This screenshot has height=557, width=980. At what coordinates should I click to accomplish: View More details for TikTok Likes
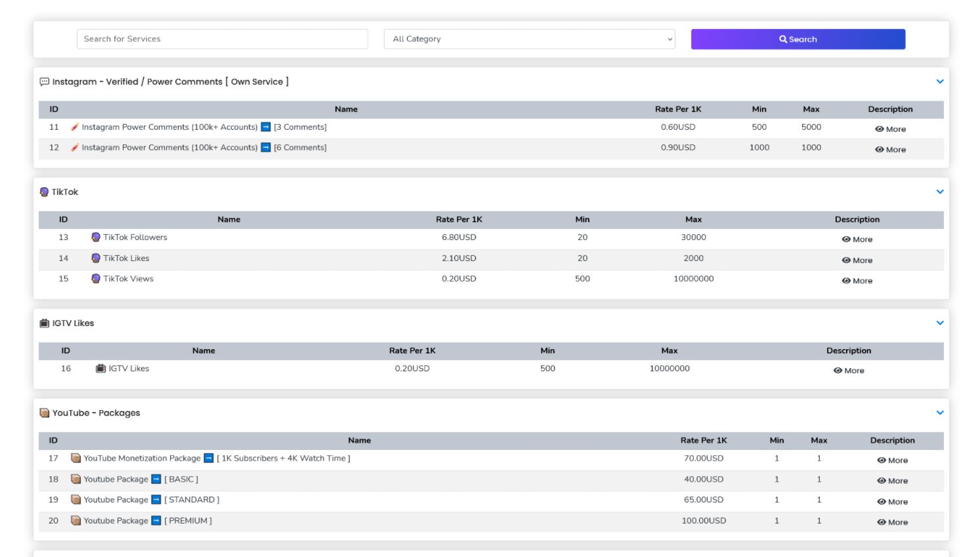(x=857, y=260)
